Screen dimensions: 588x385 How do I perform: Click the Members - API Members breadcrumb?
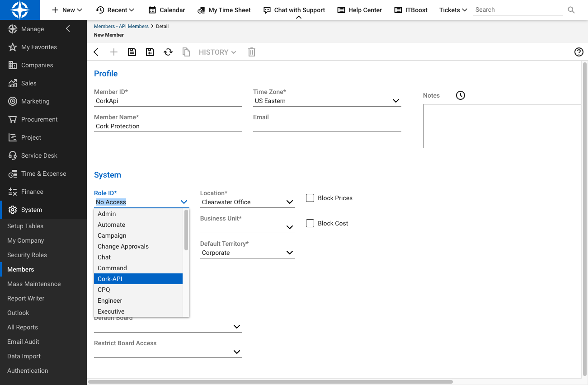point(121,26)
